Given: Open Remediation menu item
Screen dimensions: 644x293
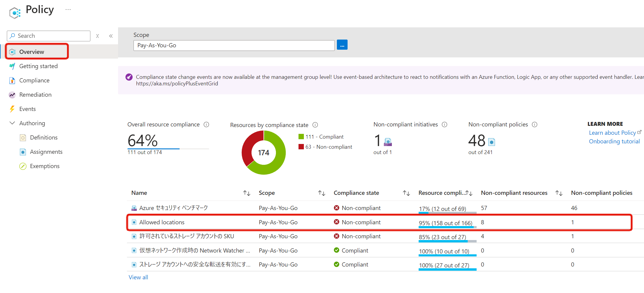Looking at the screenshot, I should click(x=35, y=95).
